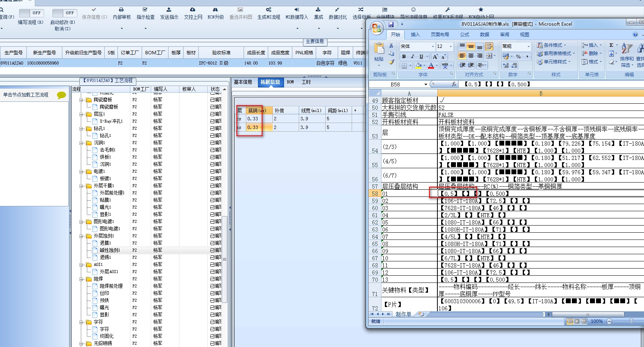
Task: Toggle underline formatting in Excel
Action: pos(421,57)
